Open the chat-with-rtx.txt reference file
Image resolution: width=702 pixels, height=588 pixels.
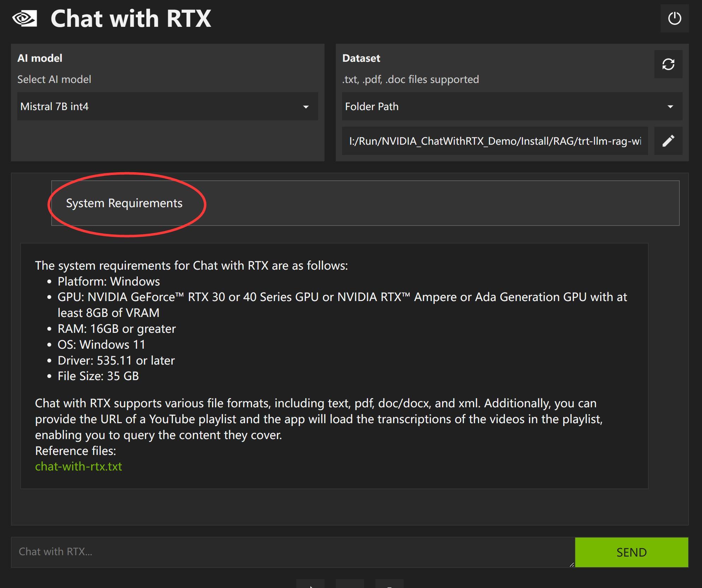[78, 466]
